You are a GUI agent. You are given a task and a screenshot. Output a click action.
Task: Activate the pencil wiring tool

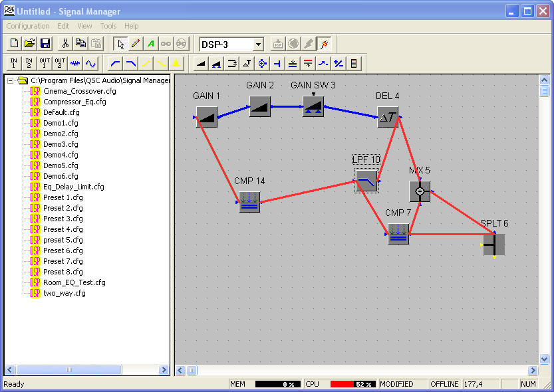tap(136, 44)
